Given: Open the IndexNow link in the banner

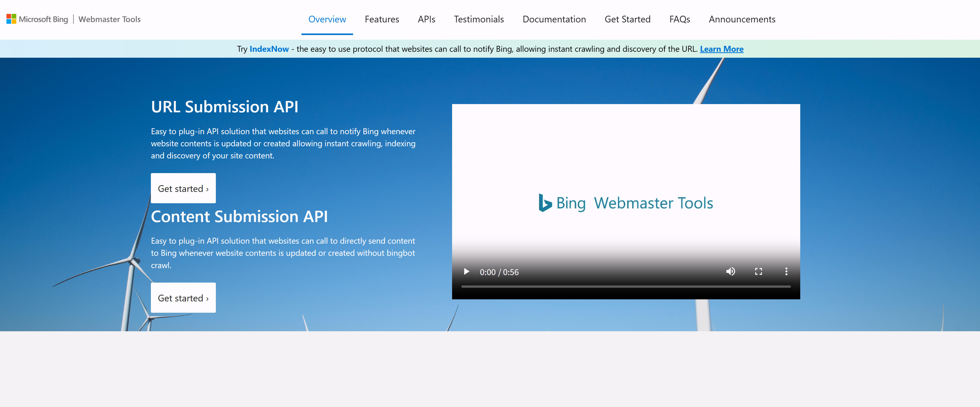Looking at the screenshot, I should [269, 49].
